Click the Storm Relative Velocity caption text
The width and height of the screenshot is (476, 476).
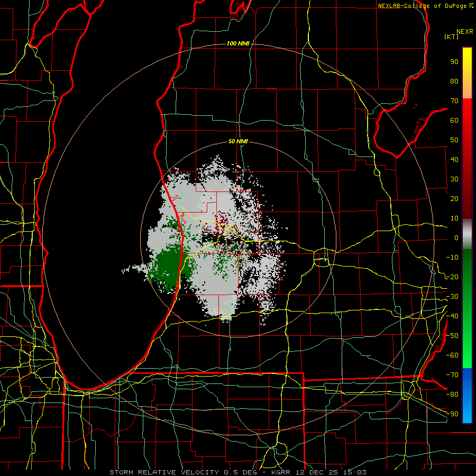point(238,472)
